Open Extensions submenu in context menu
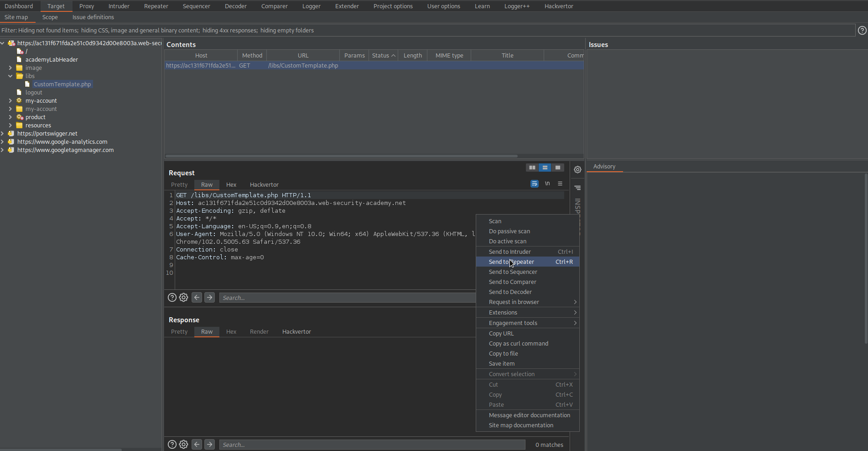Image resolution: width=868 pixels, height=451 pixels. coord(528,312)
